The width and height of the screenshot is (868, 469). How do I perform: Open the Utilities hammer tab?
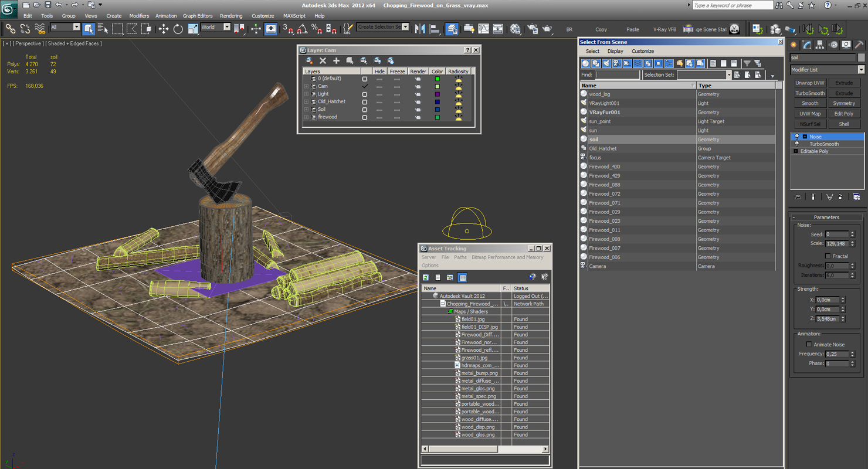(859, 45)
